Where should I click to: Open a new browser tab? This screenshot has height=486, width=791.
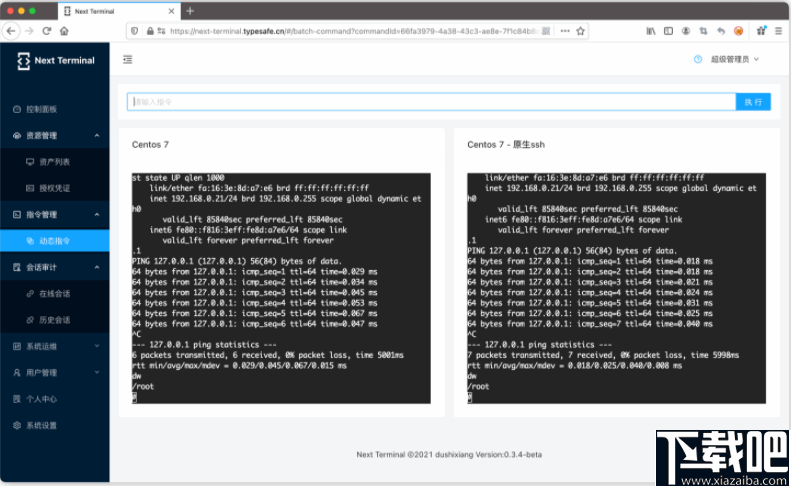(x=190, y=11)
